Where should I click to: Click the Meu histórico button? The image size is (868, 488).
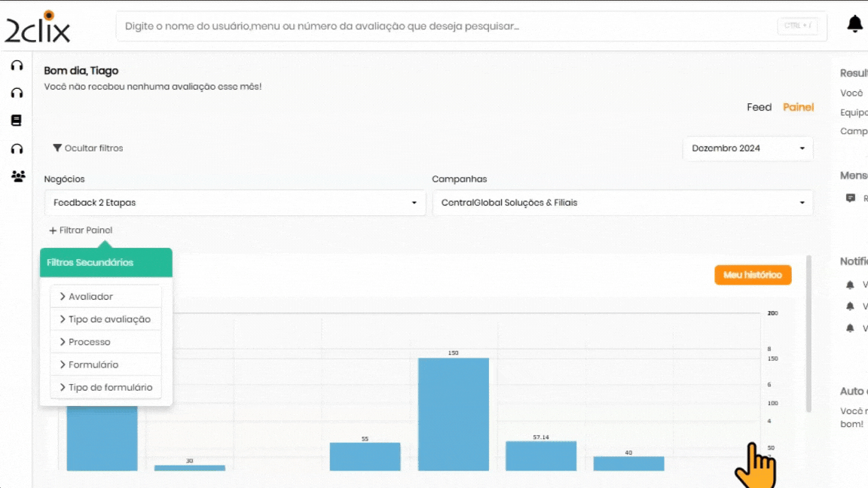click(752, 275)
